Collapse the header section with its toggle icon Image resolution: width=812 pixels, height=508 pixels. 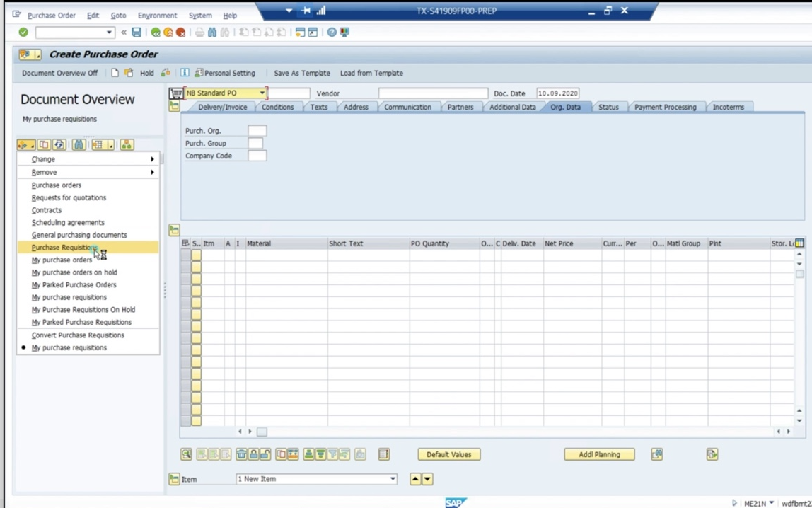(x=175, y=106)
